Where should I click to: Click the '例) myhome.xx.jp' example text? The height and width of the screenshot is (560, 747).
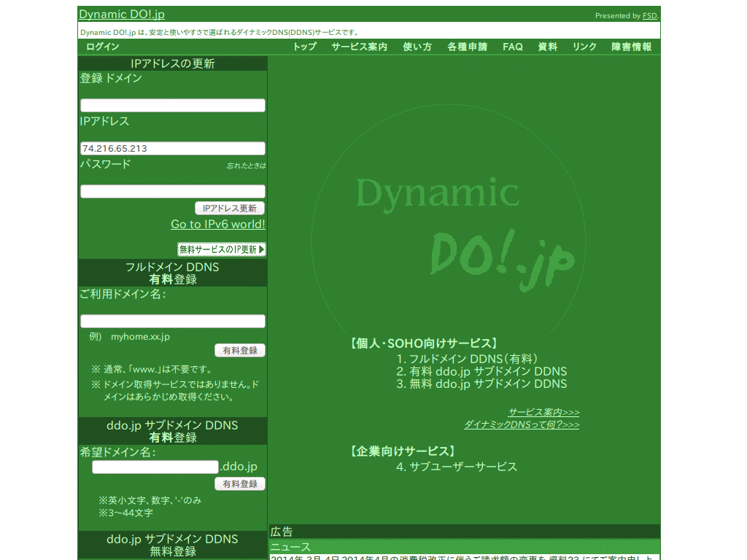(x=130, y=337)
